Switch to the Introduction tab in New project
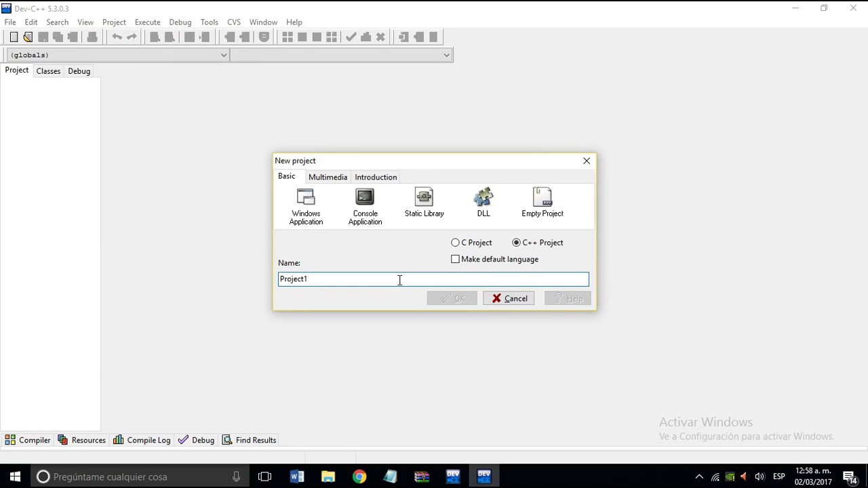This screenshot has height=488, width=868. (376, 177)
